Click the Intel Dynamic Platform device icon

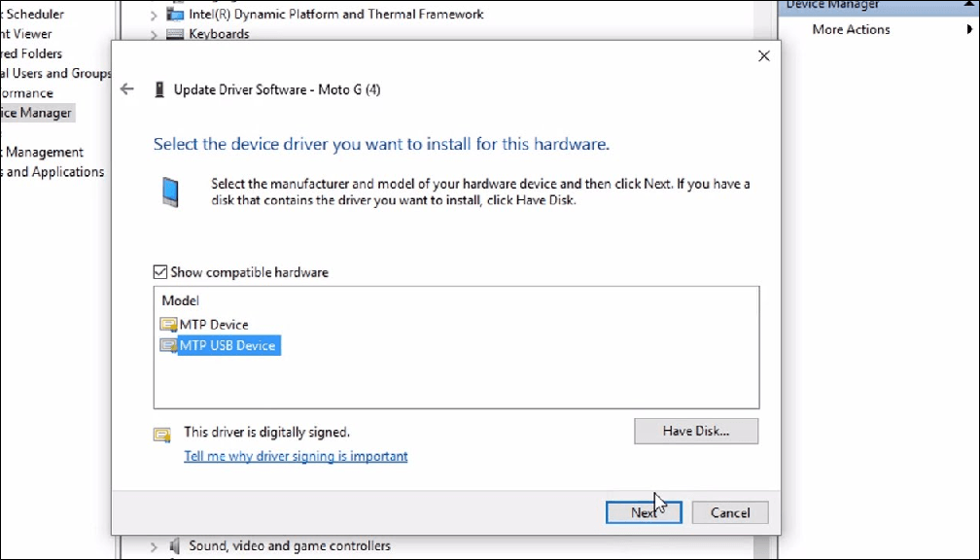175,14
